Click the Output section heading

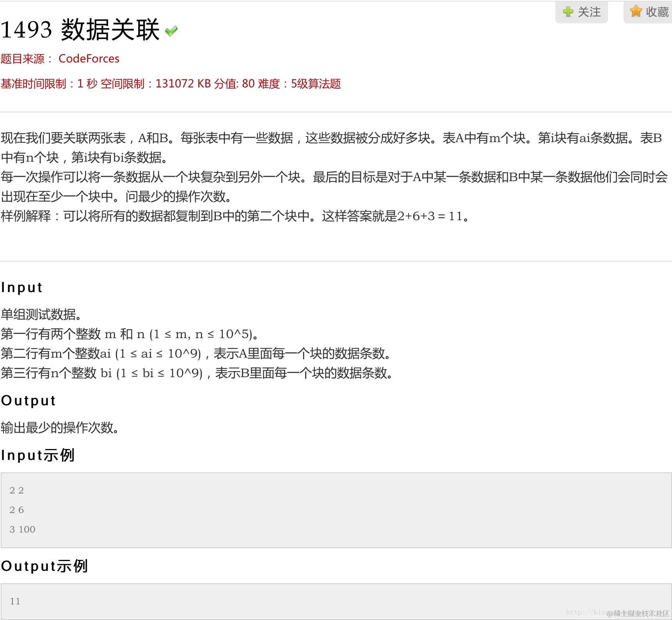pyautogui.click(x=28, y=401)
